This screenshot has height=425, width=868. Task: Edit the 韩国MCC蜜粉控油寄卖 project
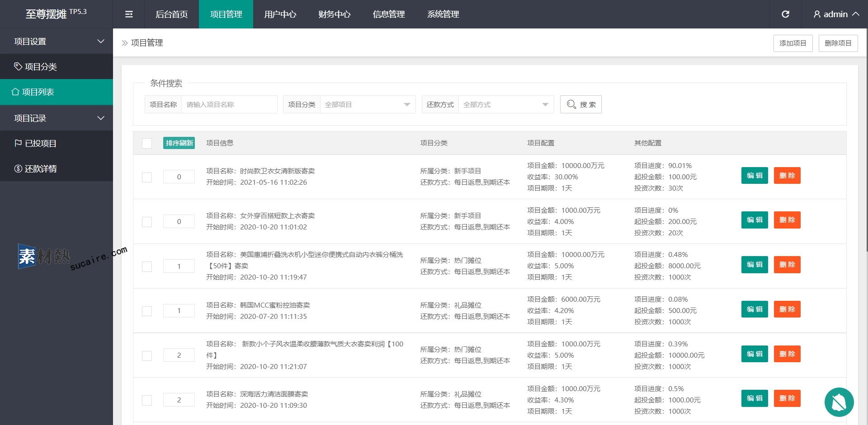[755, 309]
